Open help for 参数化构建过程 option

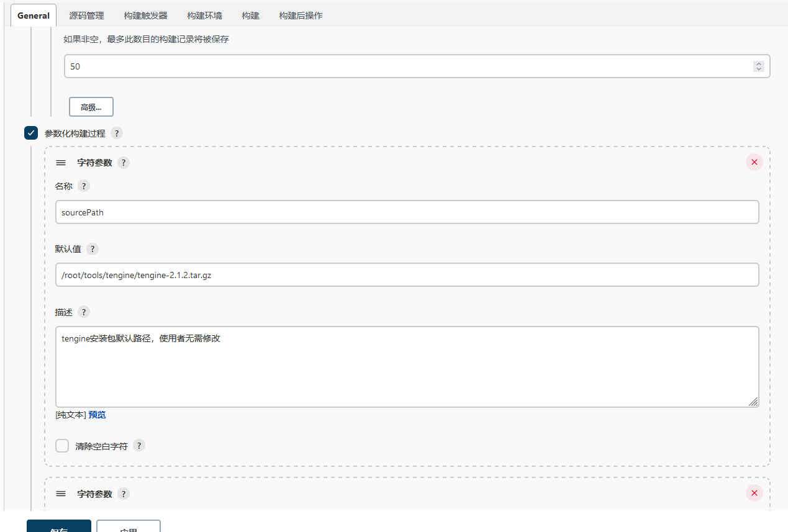pyautogui.click(x=117, y=133)
